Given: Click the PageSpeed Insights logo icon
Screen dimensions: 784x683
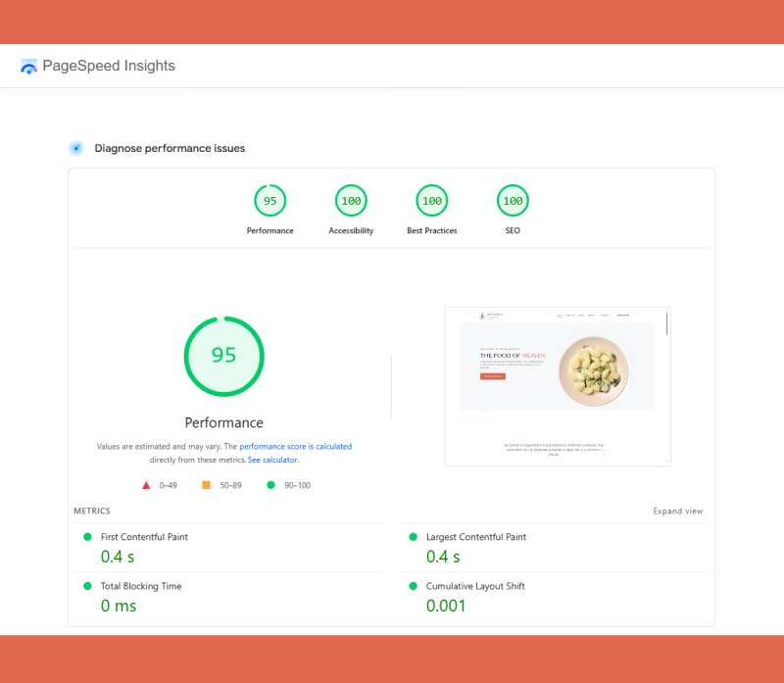Looking at the screenshot, I should [28, 67].
